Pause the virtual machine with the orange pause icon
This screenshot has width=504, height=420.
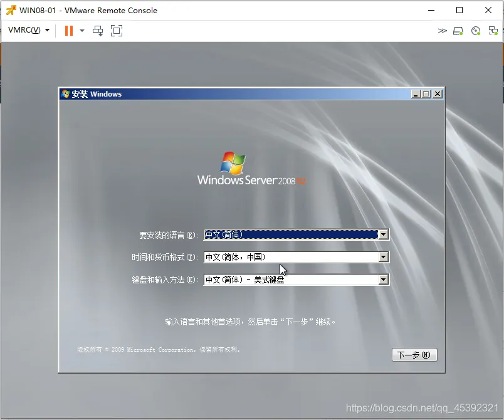(69, 31)
